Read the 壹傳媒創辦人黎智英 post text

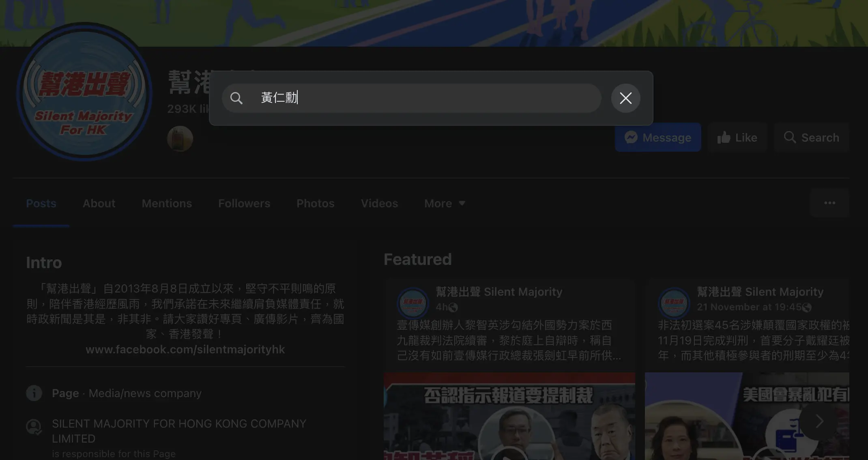[509, 340]
